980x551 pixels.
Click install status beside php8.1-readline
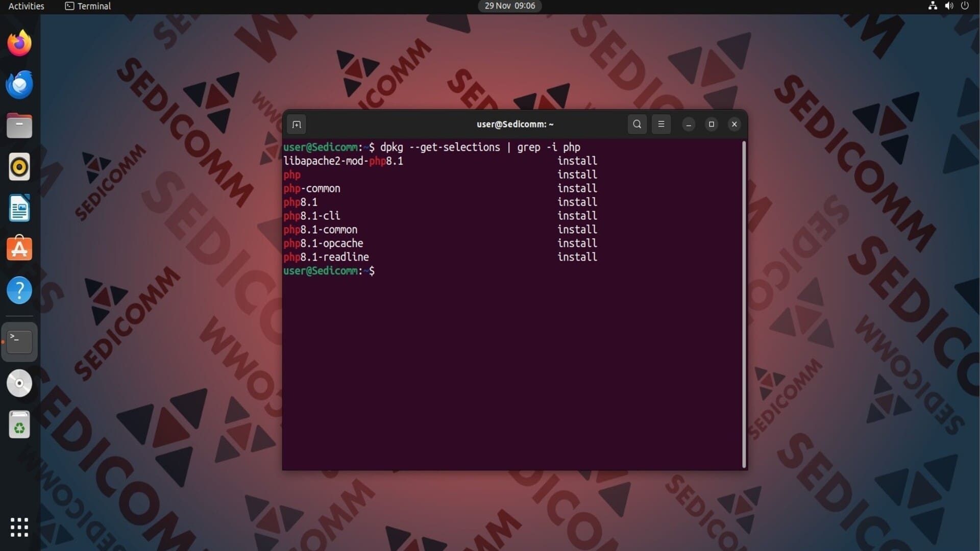click(x=577, y=258)
